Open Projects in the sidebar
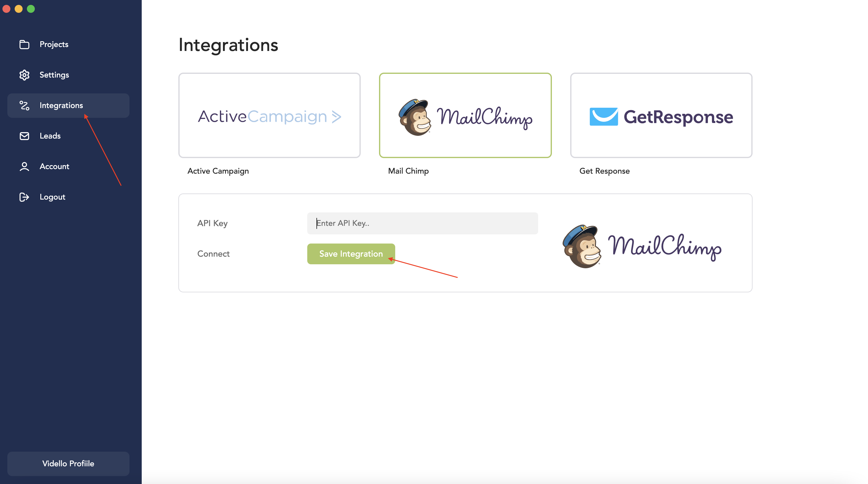Image resolution: width=868 pixels, height=484 pixels. click(68, 45)
